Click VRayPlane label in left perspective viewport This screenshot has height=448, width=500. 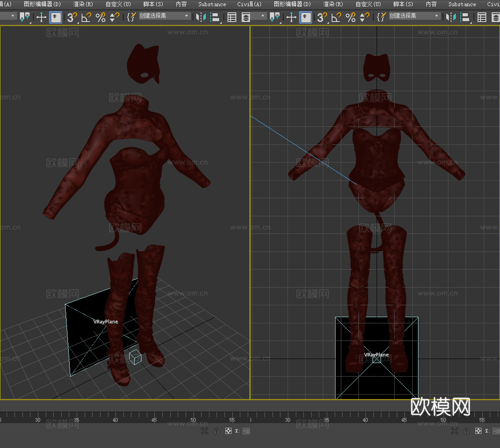coord(105,322)
